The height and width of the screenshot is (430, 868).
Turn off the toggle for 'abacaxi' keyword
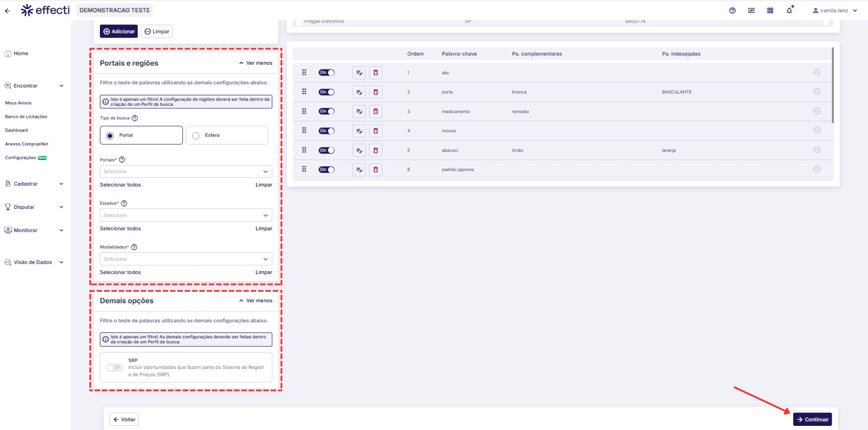coord(326,150)
